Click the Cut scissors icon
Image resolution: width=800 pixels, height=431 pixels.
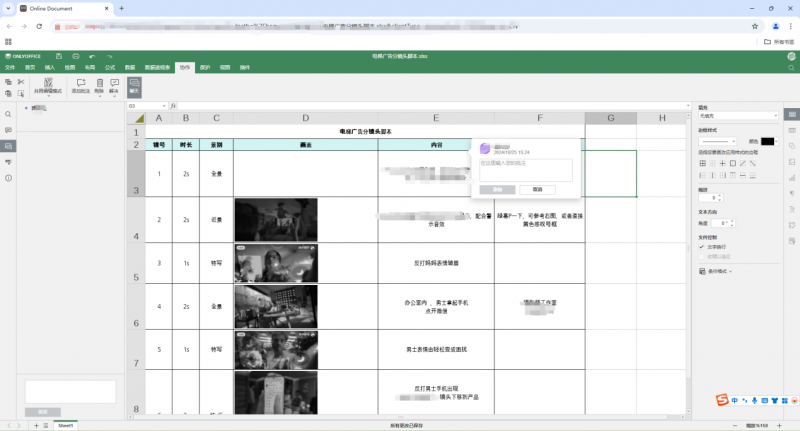21,82
